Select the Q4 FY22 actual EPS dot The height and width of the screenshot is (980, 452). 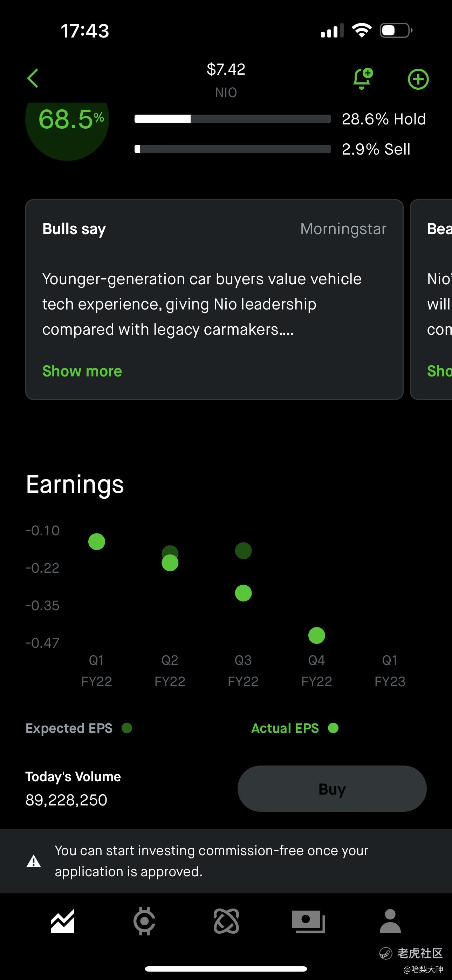point(316,635)
